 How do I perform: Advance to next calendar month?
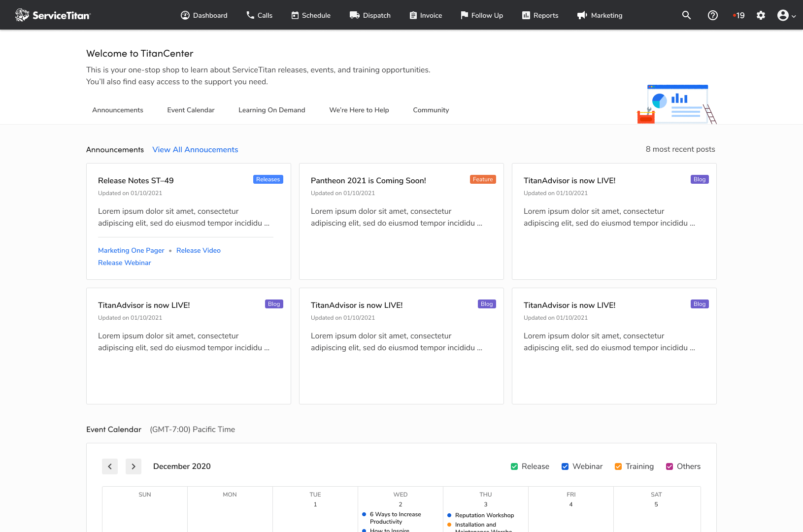coord(134,466)
